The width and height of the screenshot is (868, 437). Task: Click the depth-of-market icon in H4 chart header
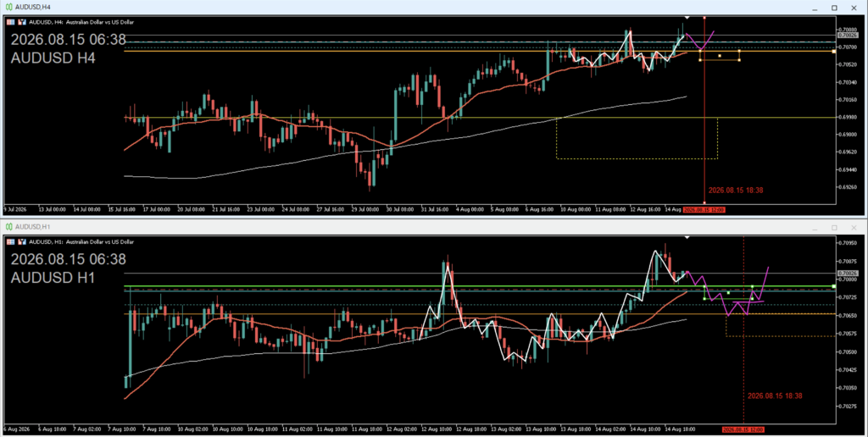point(22,22)
